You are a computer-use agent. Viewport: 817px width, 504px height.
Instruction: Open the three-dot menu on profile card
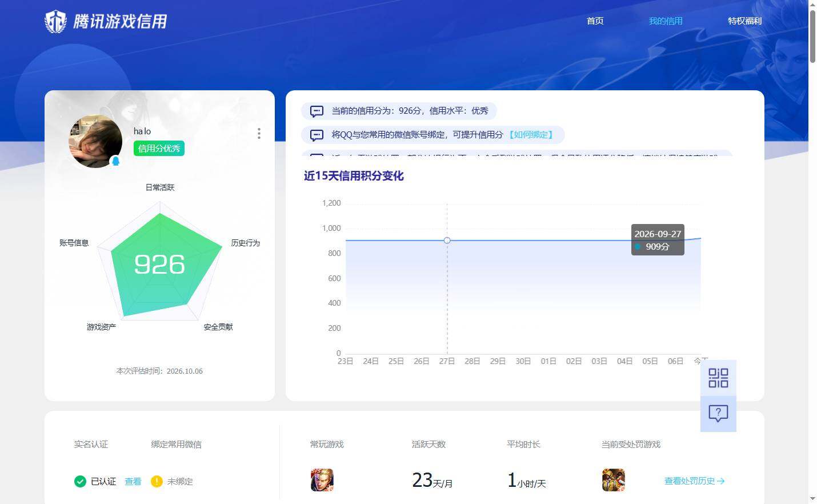(259, 133)
